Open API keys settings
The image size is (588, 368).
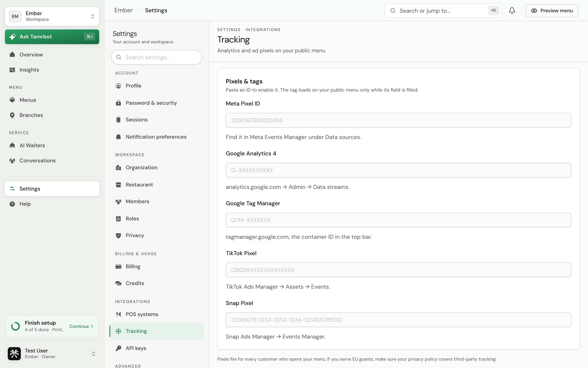tap(156, 348)
